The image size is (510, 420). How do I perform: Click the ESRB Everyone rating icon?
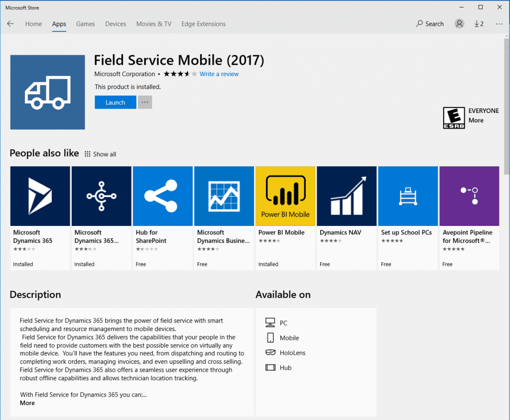coord(454,118)
